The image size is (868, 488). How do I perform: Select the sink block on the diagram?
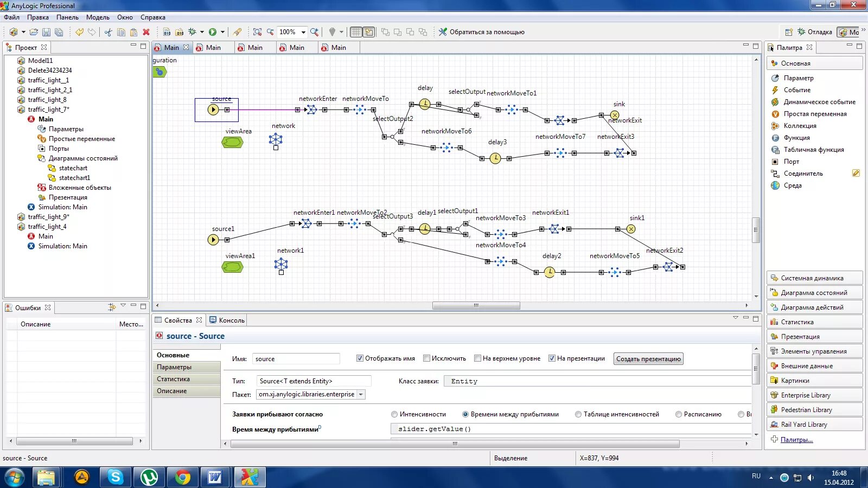pos(615,115)
